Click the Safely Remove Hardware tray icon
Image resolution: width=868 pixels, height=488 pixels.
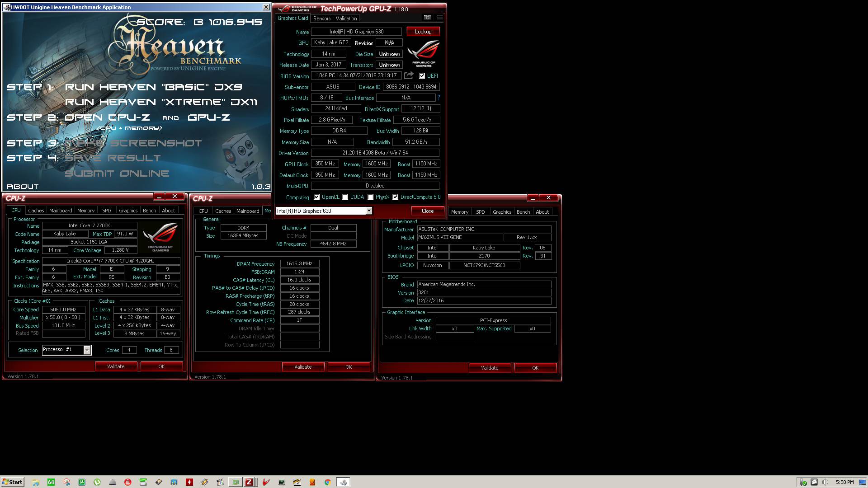point(803,482)
